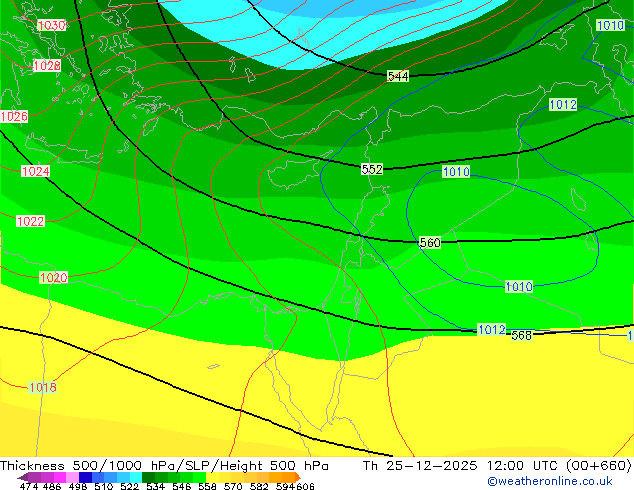
Task: Click the 1028 isobar label
Action: coord(47,65)
